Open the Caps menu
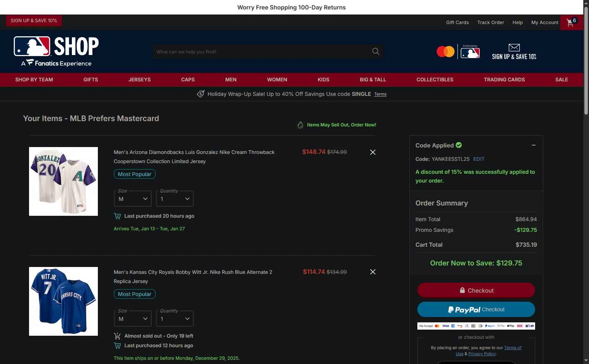This screenshot has height=364, width=589. click(188, 79)
